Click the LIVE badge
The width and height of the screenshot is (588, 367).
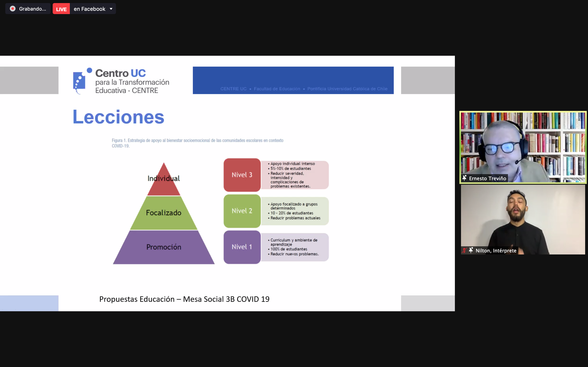click(x=61, y=9)
